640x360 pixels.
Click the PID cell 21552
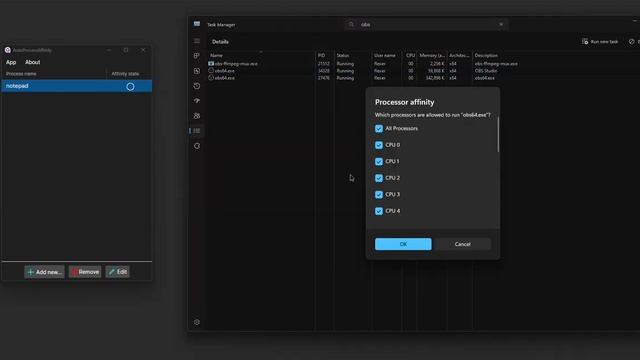[324, 64]
